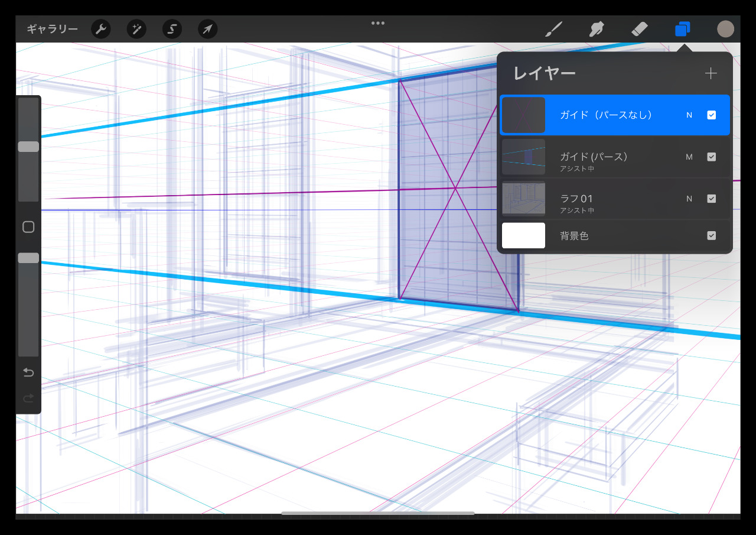
Task: Tap the three-dot multitasking menu
Action: [x=378, y=23]
